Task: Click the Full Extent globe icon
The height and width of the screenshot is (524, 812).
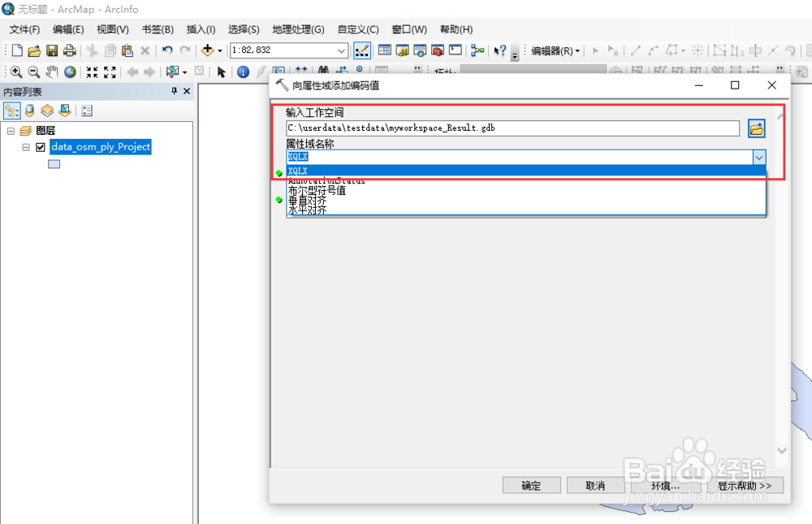Action: point(70,71)
